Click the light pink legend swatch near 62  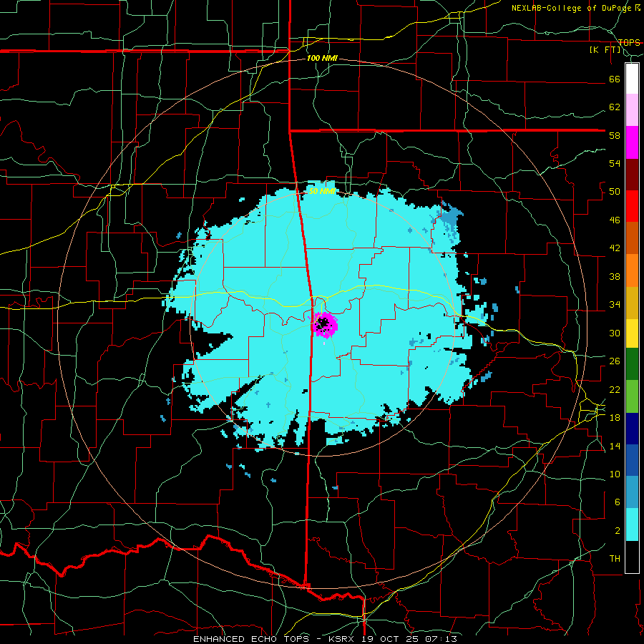pyautogui.click(x=632, y=110)
